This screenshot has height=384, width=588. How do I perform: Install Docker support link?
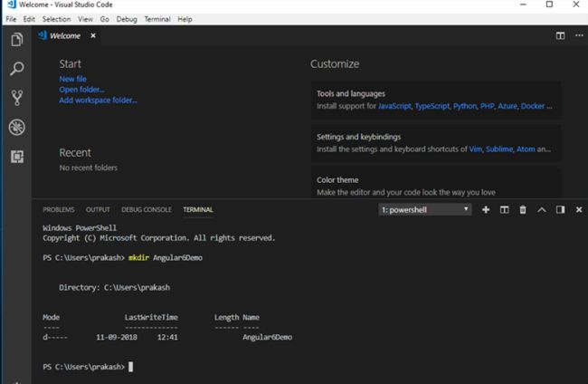[x=533, y=106]
